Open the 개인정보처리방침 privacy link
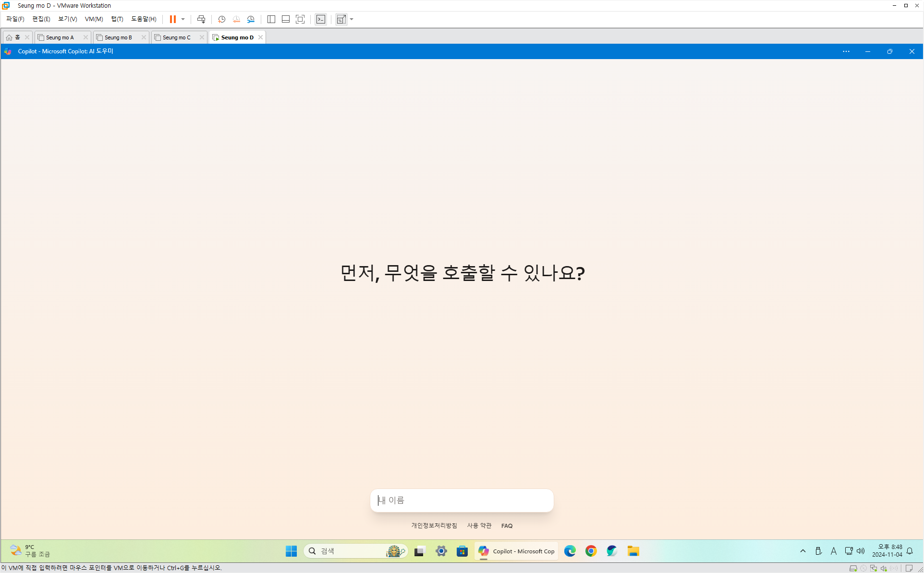924x573 pixels. [x=434, y=525]
